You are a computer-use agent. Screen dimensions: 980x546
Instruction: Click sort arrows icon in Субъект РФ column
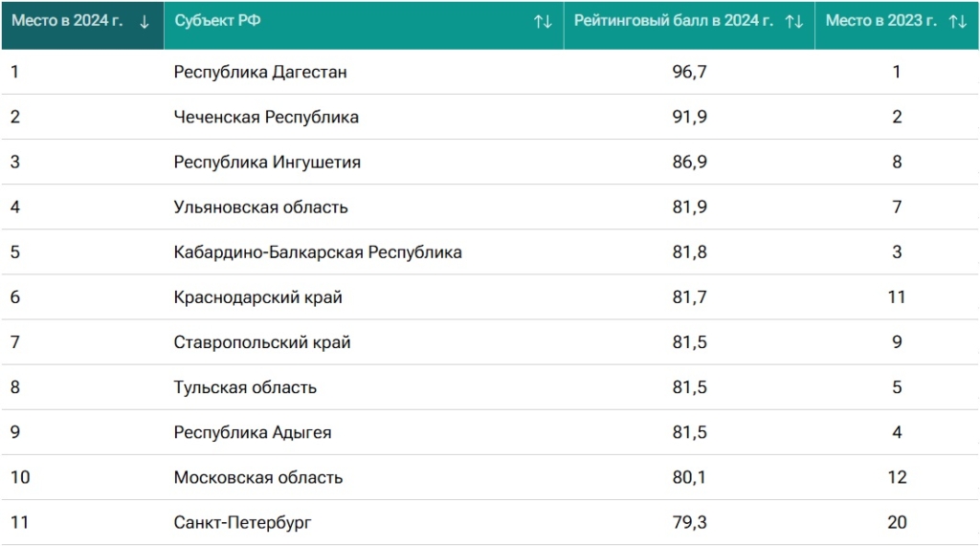(543, 22)
